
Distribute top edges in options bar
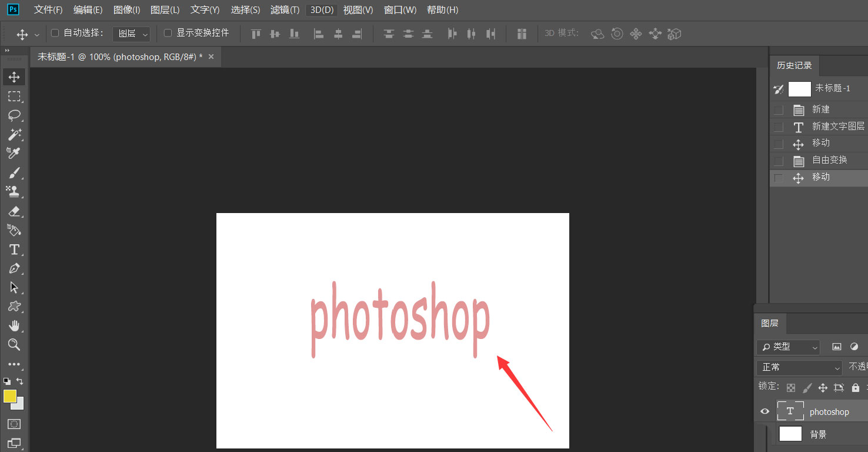click(x=389, y=34)
